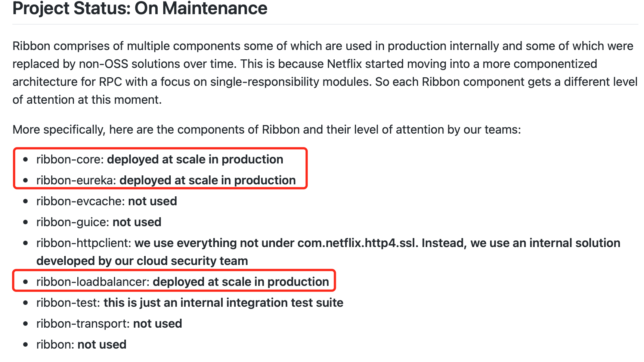Screen dimensions: 644x362
Task: Click the paragraph starting 'Ribbon comprises of'
Action: [325, 73]
